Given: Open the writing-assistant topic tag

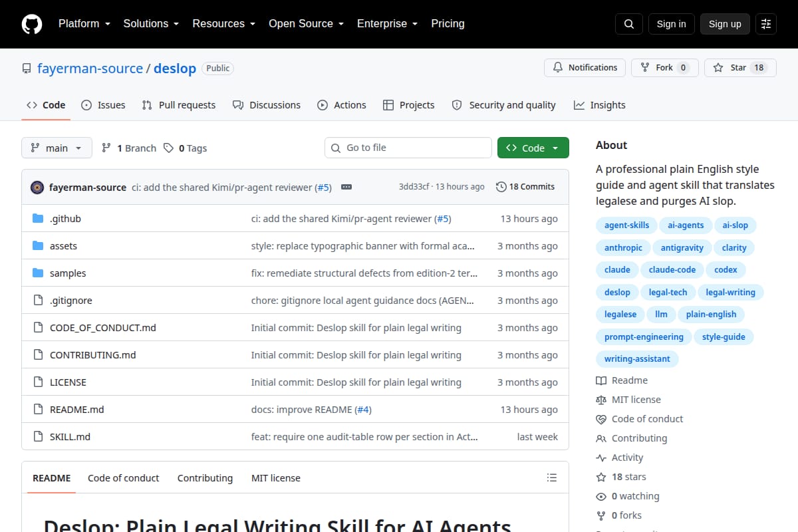Looking at the screenshot, I should coord(637,359).
